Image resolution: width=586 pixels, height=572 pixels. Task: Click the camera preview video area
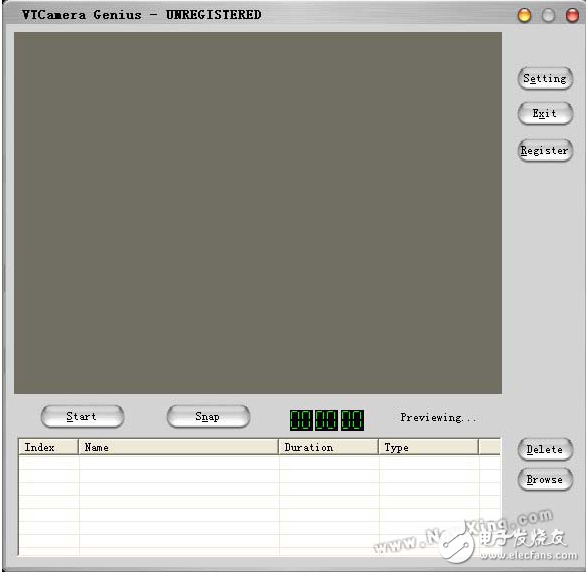point(258,213)
